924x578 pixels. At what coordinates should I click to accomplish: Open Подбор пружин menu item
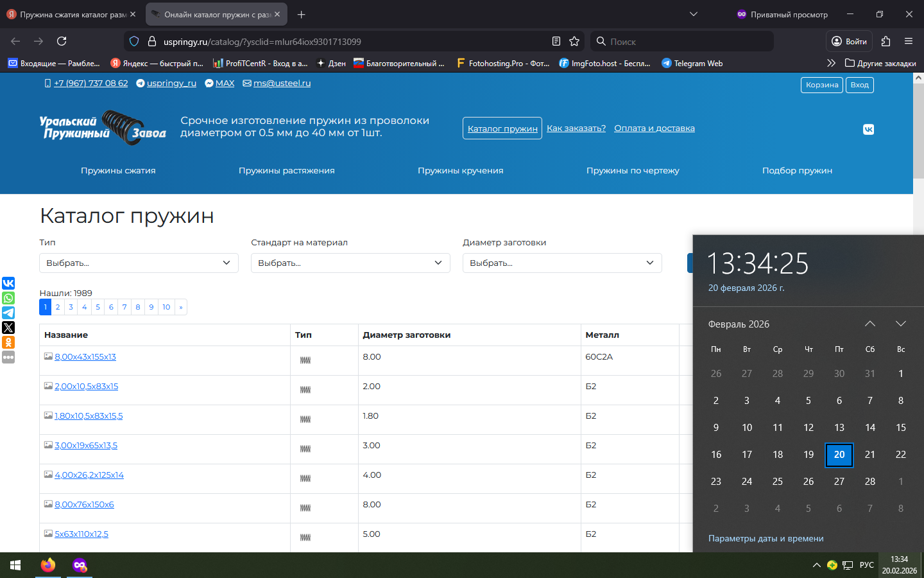tap(797, 170)
